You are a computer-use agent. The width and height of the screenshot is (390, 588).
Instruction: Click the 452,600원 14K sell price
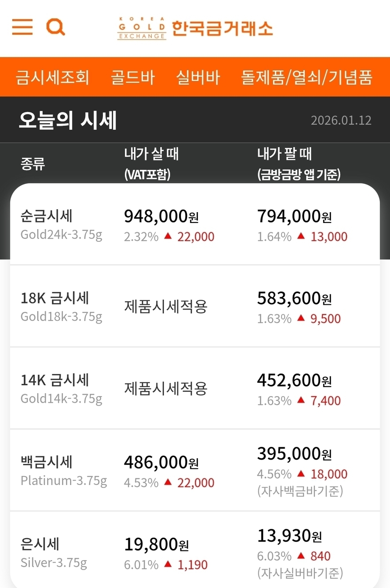click(x=295, y=380)
